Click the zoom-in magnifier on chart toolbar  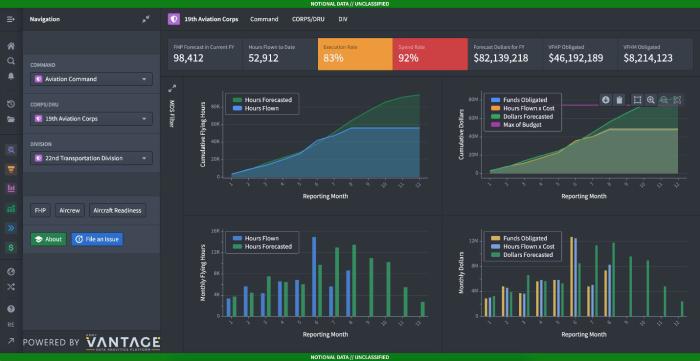tap(650, 100)
